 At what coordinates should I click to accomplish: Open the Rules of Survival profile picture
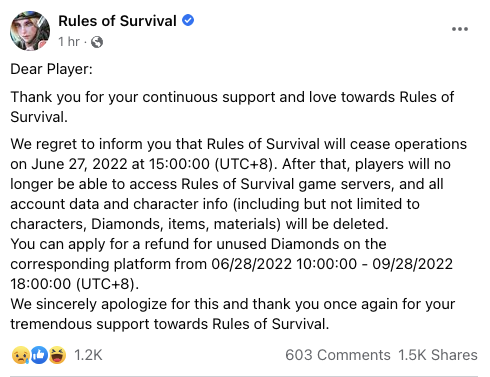click(30, 31)
